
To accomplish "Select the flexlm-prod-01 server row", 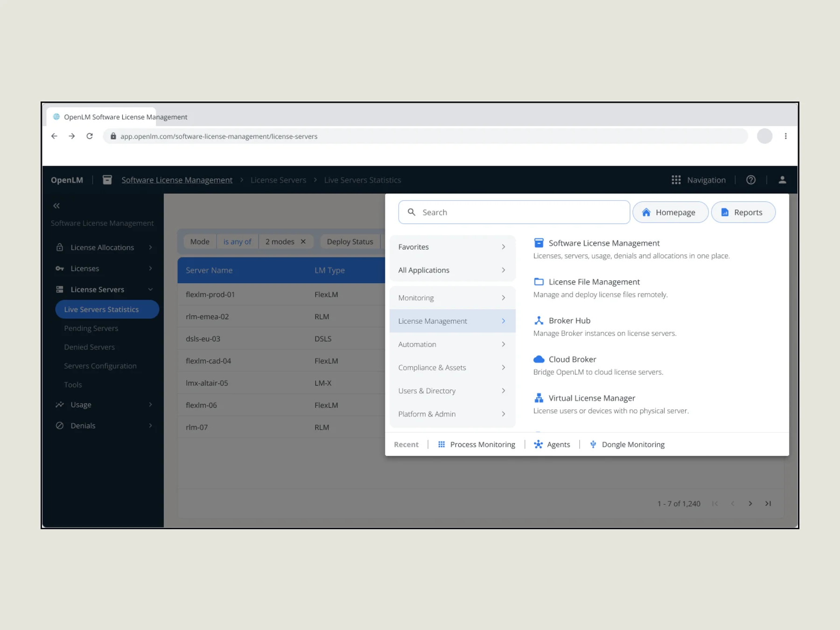I will point(281,294).
